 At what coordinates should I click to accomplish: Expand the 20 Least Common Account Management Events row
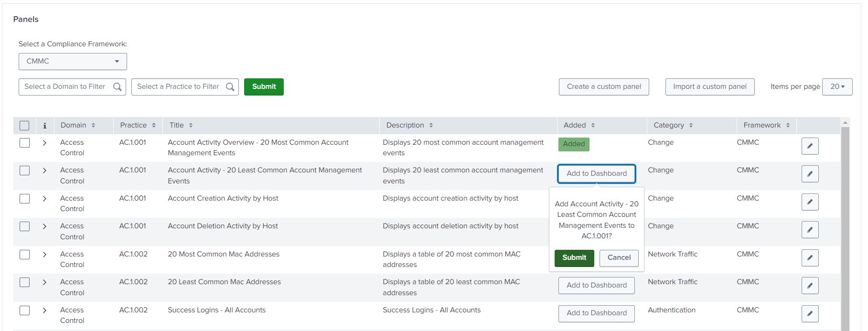tap(44, 171)
